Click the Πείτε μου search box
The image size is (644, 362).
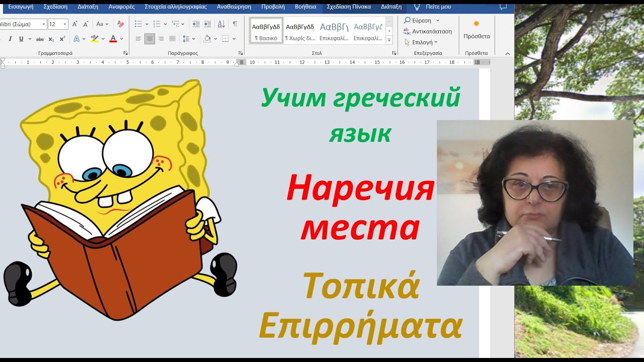(432, 7)
